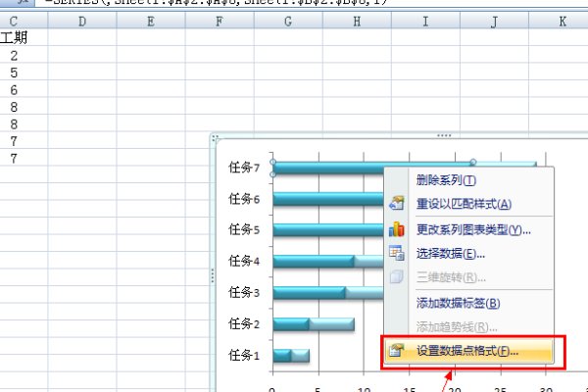Click the Select Data icon
Image resolution: width=588 pixels, height=392 pixels.
coord(396,253)
